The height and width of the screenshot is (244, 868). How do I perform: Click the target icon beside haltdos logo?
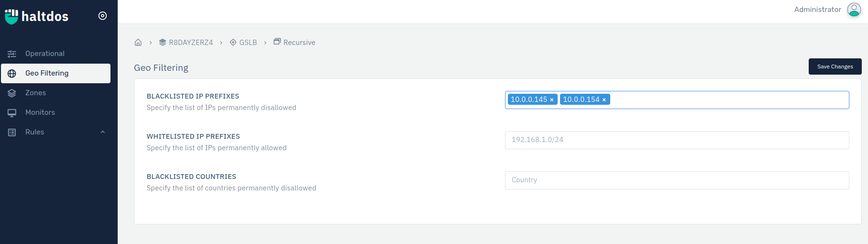[102, 16]
